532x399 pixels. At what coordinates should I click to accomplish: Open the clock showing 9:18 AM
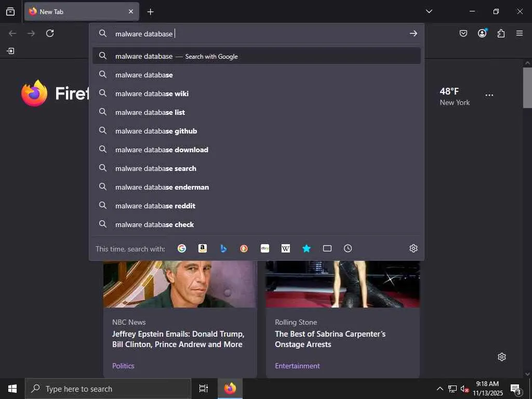(x=487, y=389)
